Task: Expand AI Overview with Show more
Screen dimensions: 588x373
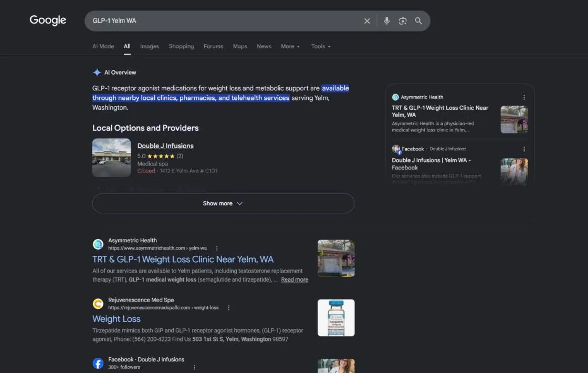Action: click(223, 203)
